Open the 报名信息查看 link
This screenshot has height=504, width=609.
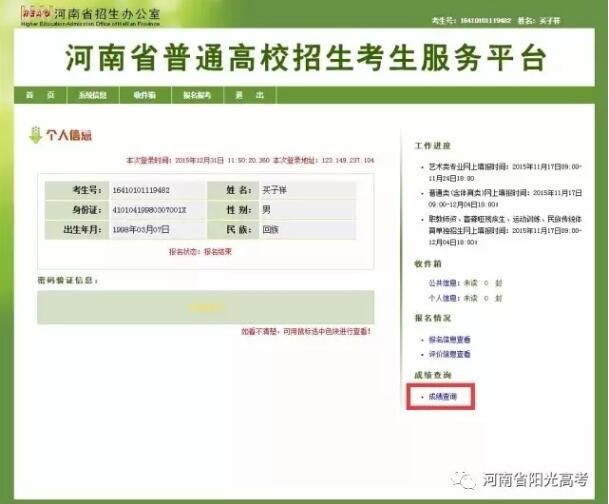[x=449, y=339]
